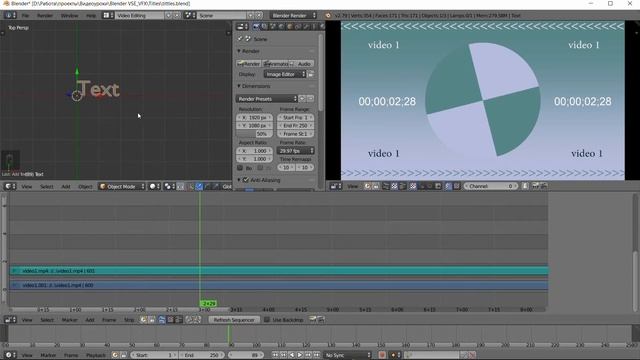Click the sequencer vertical scrollbar
Image resolution: width=640 pixels, height=360 pixels.
[x=635, y=281]
